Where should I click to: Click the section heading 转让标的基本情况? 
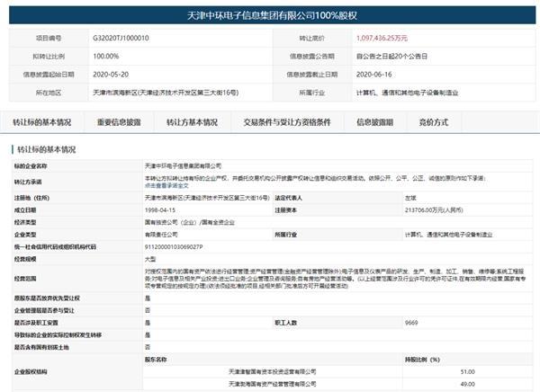tap(47, 149)
